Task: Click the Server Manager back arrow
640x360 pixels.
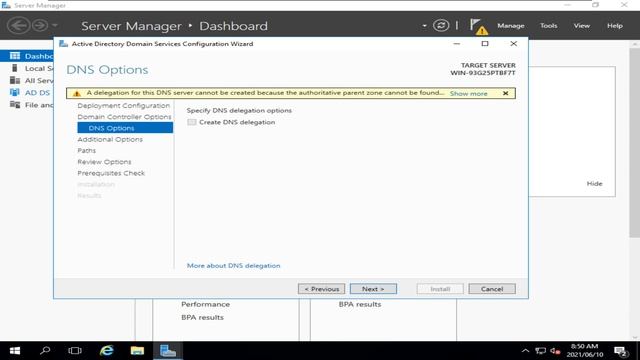Action: 18,25
